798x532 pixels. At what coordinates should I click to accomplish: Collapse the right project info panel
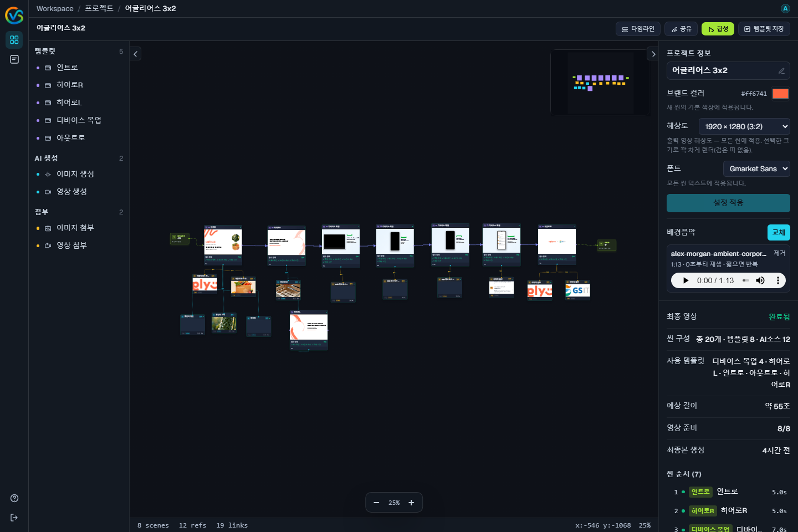653,54
